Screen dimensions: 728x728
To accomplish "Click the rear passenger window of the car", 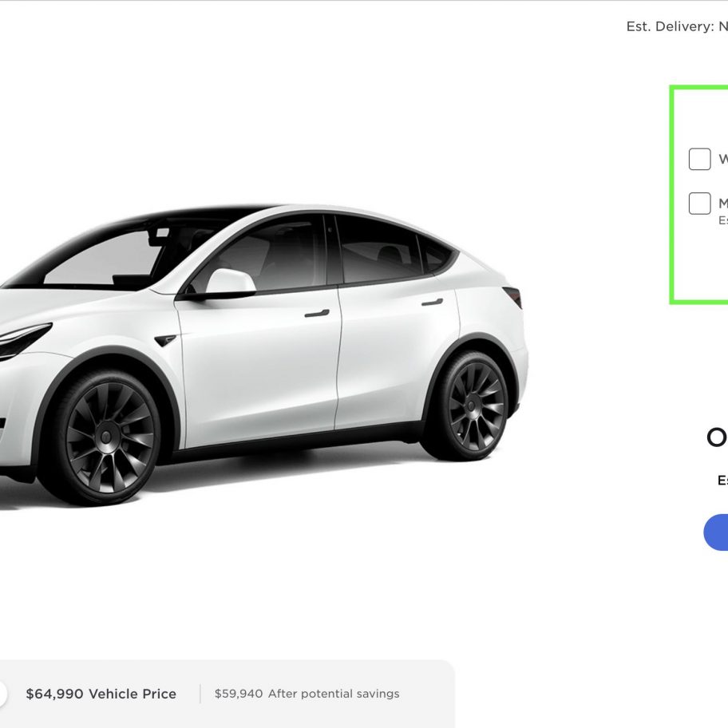I will (x=380, y=251).
